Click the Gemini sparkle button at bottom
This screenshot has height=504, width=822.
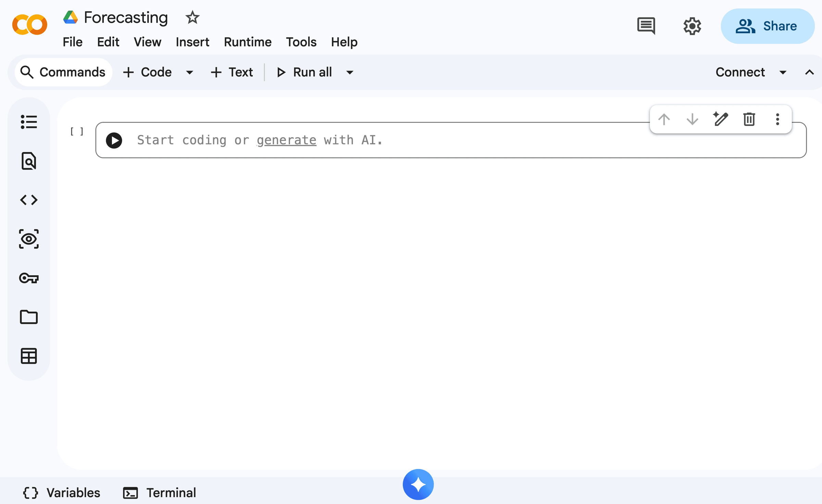click(418, 484)
